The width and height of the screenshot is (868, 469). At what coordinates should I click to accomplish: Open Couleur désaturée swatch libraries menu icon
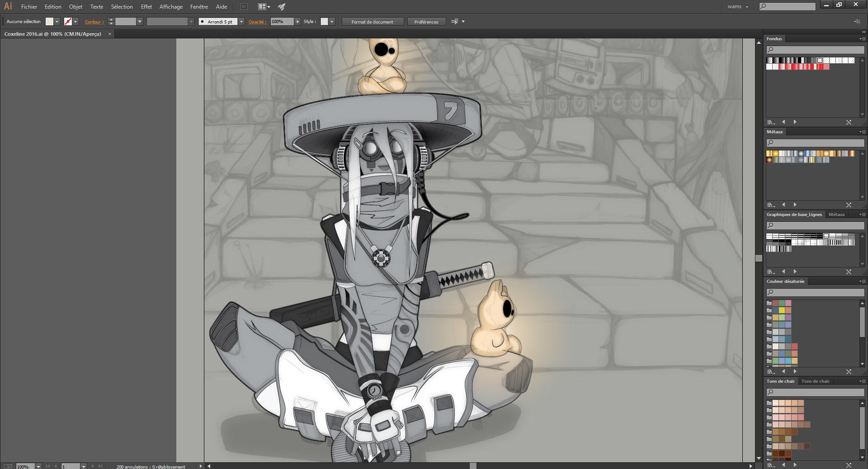tap(771, 371)
